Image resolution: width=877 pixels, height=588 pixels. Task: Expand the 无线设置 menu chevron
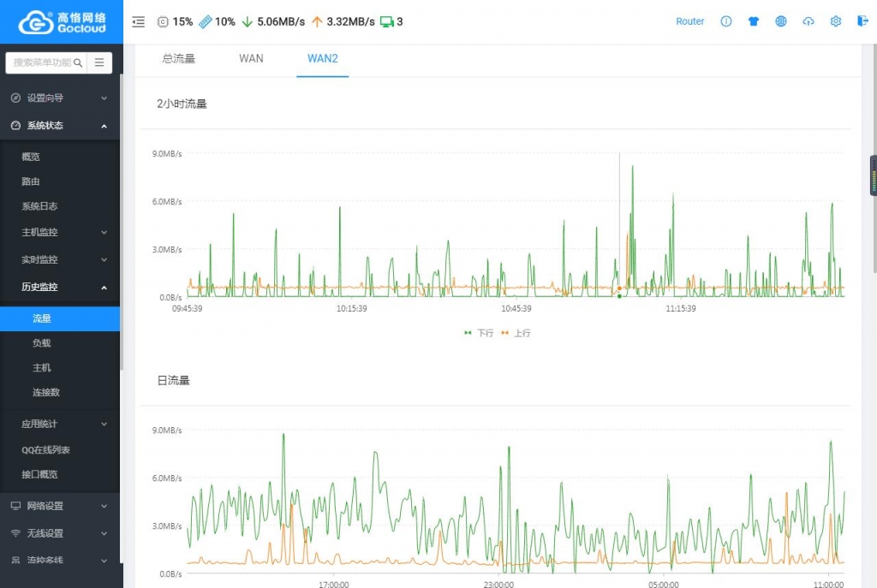coord(104,533)
